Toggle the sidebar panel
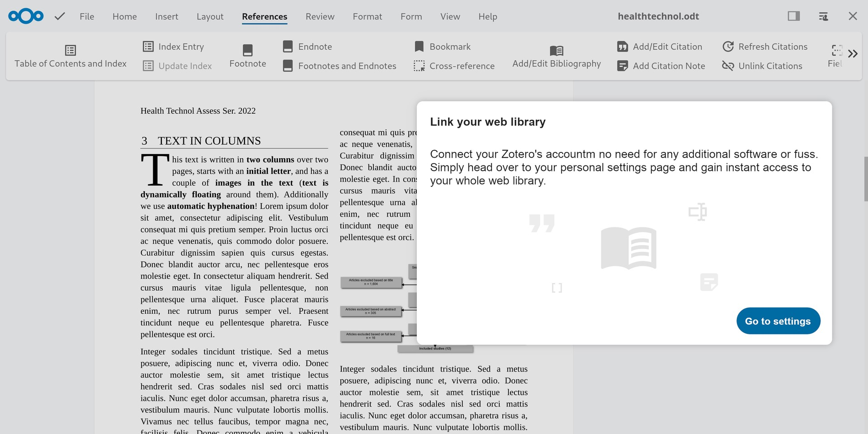Viewport: 868px width, 434px height. coord(793,16)
